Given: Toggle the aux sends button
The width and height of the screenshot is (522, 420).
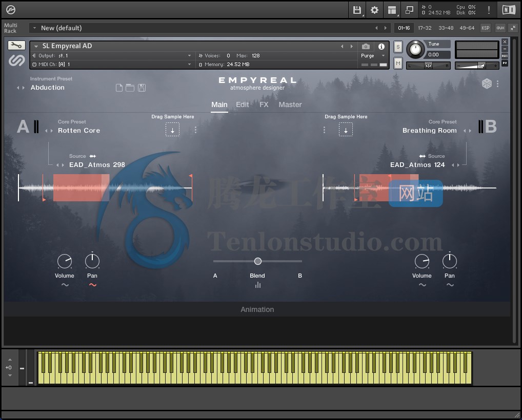Looking at the screenshot, I should pos(500,28).
